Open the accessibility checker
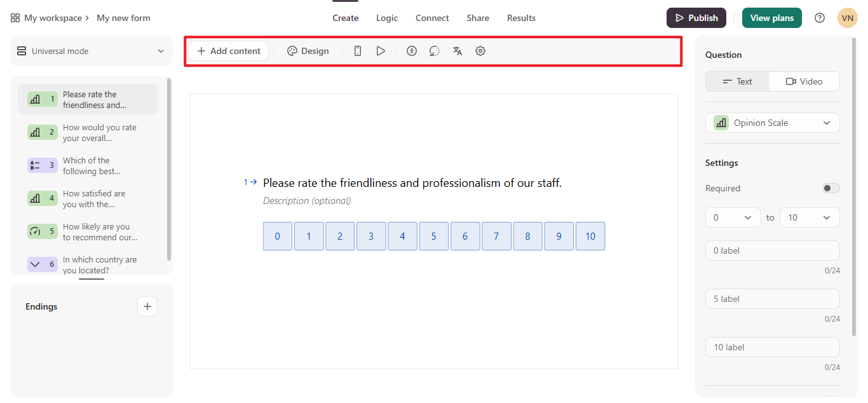Viewport: 868px width, 403px height. (411, 50)
